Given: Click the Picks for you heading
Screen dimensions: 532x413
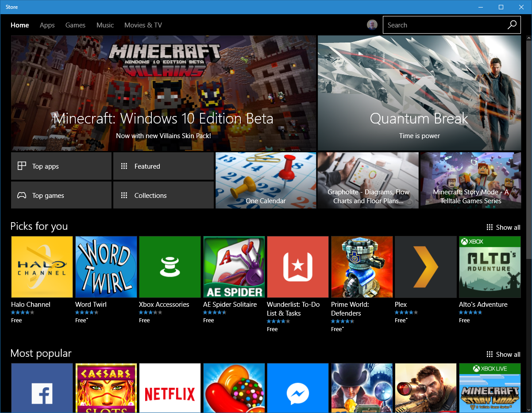Looking at the screenshot, I should point(39,226).
